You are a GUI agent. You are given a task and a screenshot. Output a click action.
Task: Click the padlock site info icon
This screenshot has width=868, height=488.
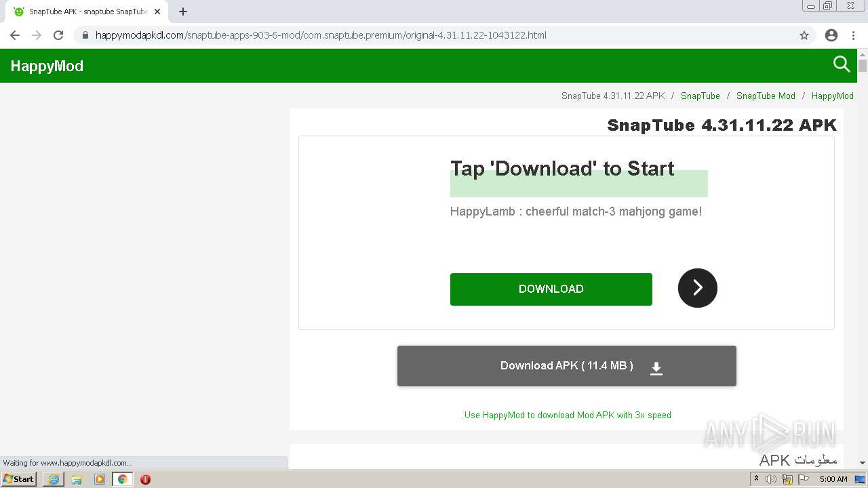[85, 35]
